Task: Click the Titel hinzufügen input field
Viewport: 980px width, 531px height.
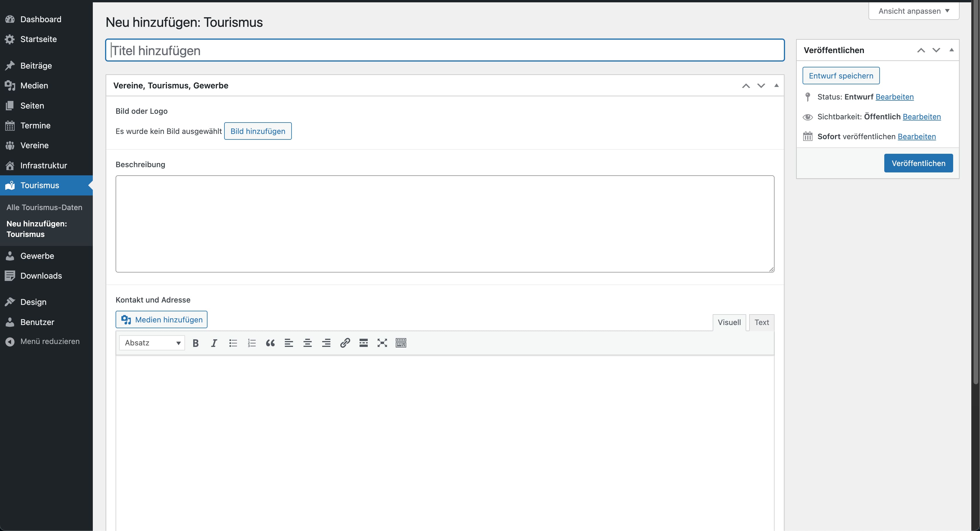Action: pos(445,50)
